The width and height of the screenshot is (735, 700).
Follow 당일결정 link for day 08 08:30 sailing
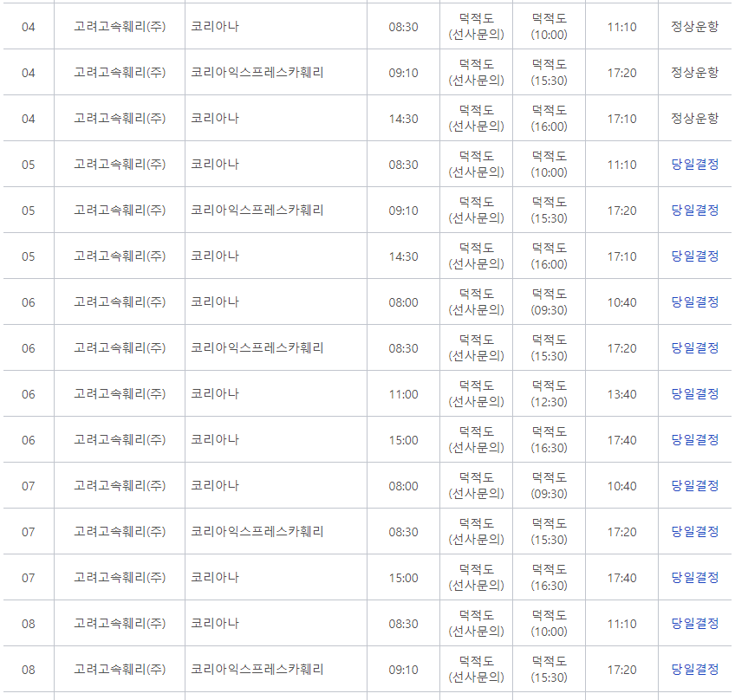(x=694, y=624)
